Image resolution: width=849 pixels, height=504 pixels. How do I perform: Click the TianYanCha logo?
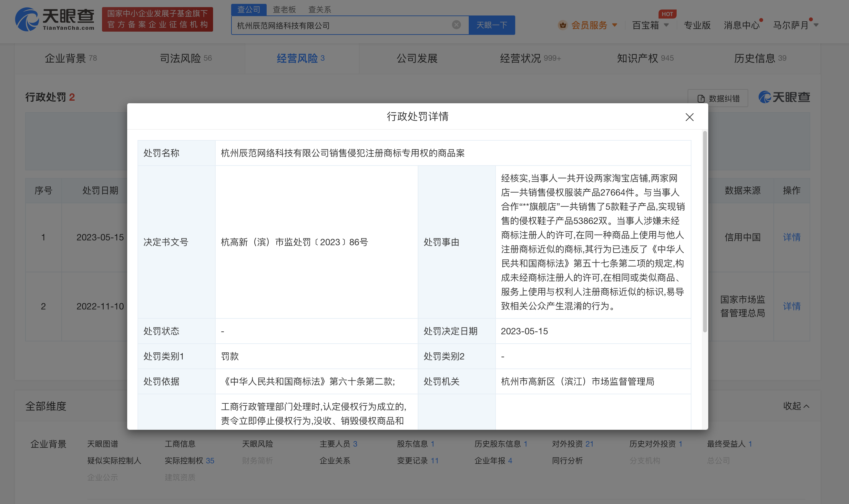[55, 19]
